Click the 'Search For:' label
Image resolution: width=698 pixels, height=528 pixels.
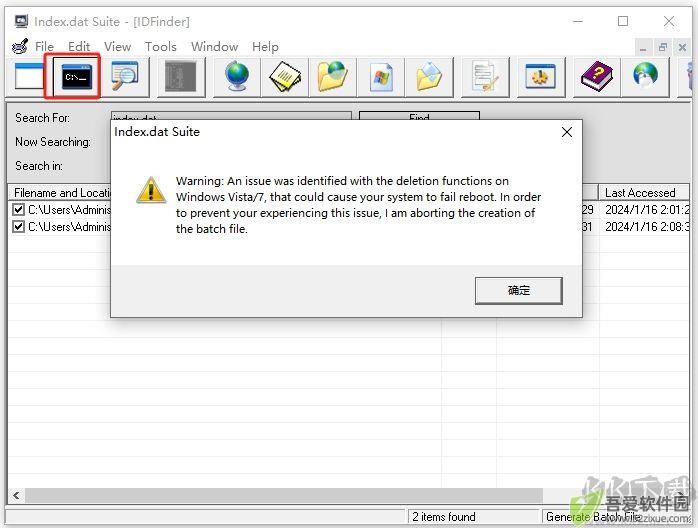[42, 118]
